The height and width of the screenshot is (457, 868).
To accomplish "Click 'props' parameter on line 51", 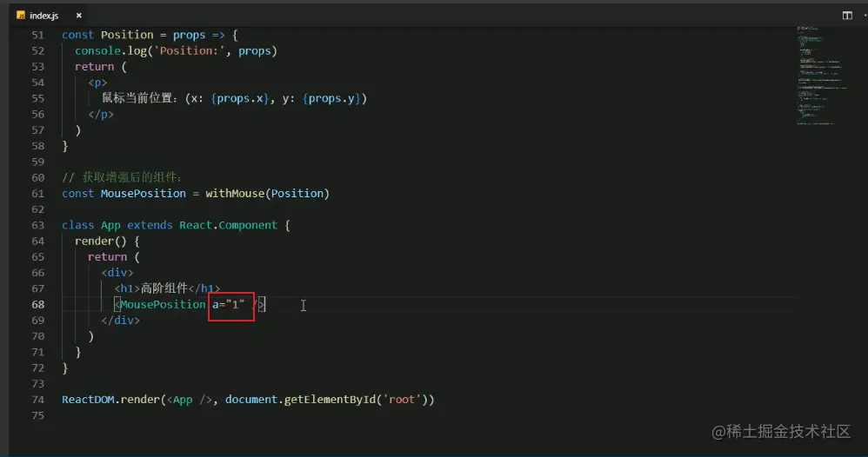I will (190, 35).
